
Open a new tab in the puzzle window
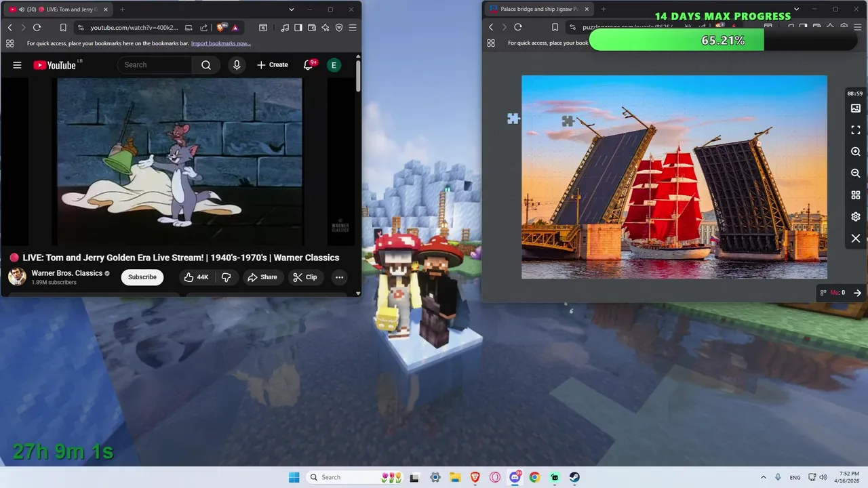point(604,9)
